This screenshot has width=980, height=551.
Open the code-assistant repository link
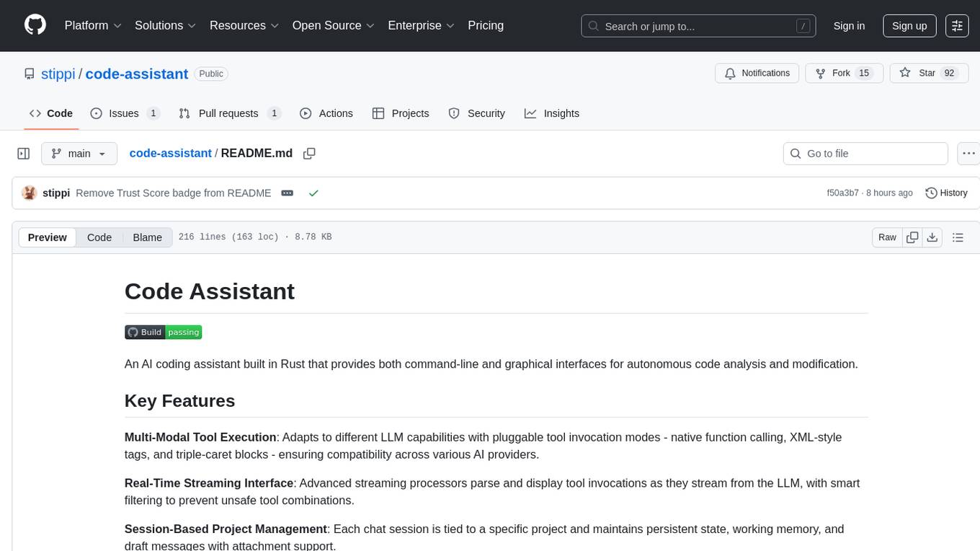(137, 74)
